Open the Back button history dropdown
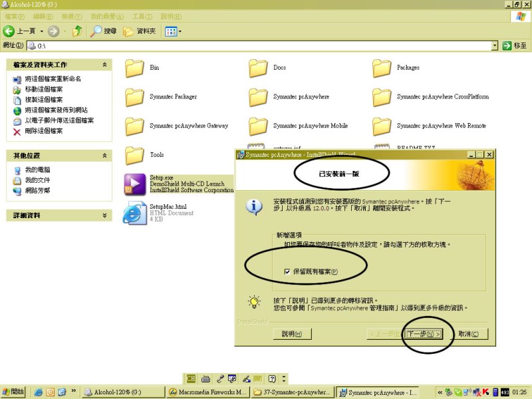 pyautogui.click(x=42, y=31)
